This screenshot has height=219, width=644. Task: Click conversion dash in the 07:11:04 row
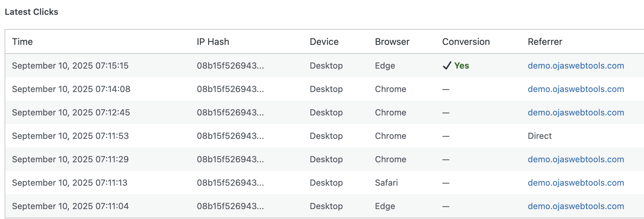(446, 206)
